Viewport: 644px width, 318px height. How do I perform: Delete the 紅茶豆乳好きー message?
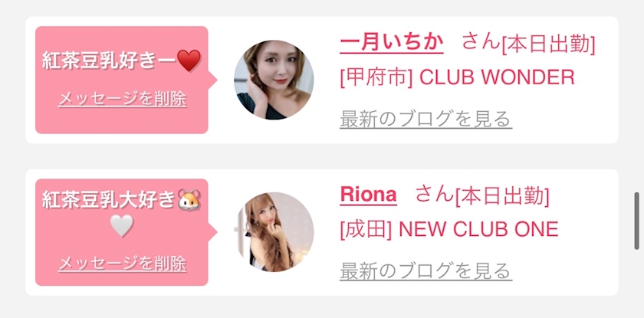(x=123, y=99)
